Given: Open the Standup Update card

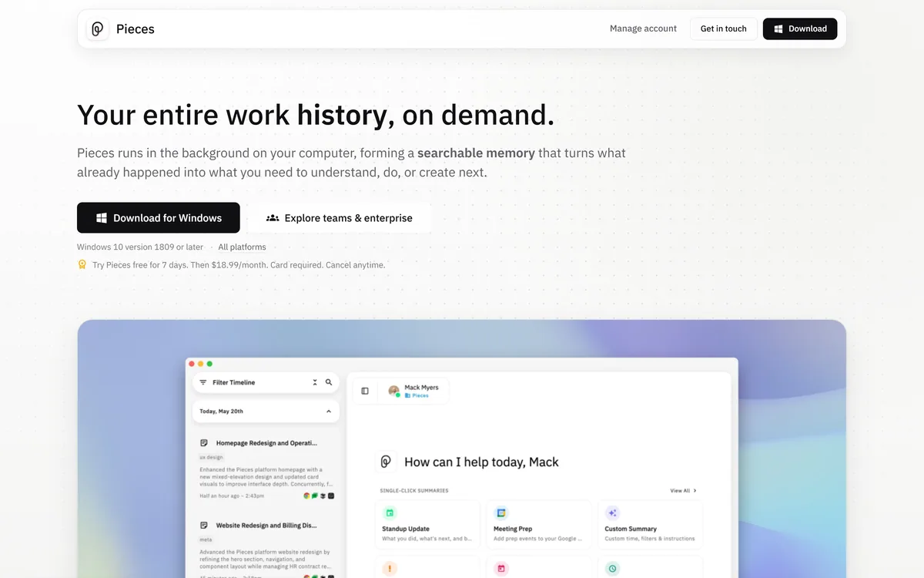Looking at the screenshot, I should pos(427,524).
